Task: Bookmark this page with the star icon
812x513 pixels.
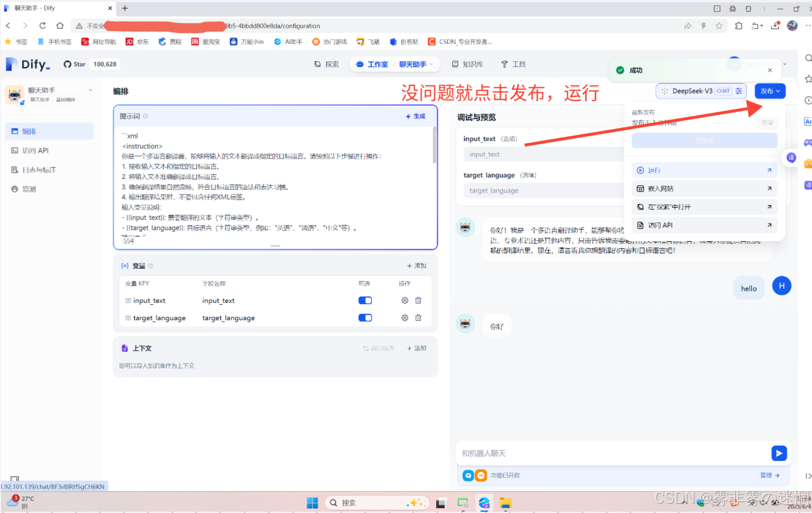Action: click(x=719, y=25)
